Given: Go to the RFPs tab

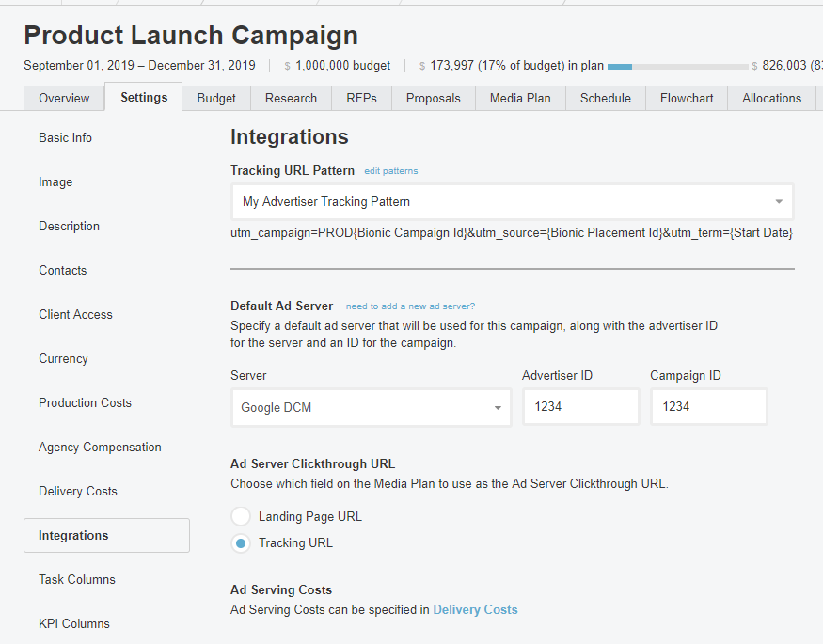Looking at the screenshot, I should coord(361,98).
